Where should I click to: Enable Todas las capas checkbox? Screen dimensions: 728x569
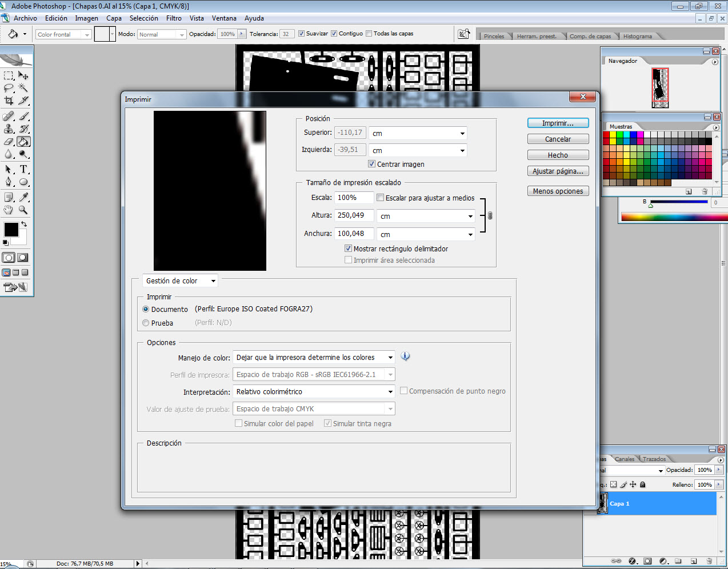pyautogui.click(x=369, y=34)
